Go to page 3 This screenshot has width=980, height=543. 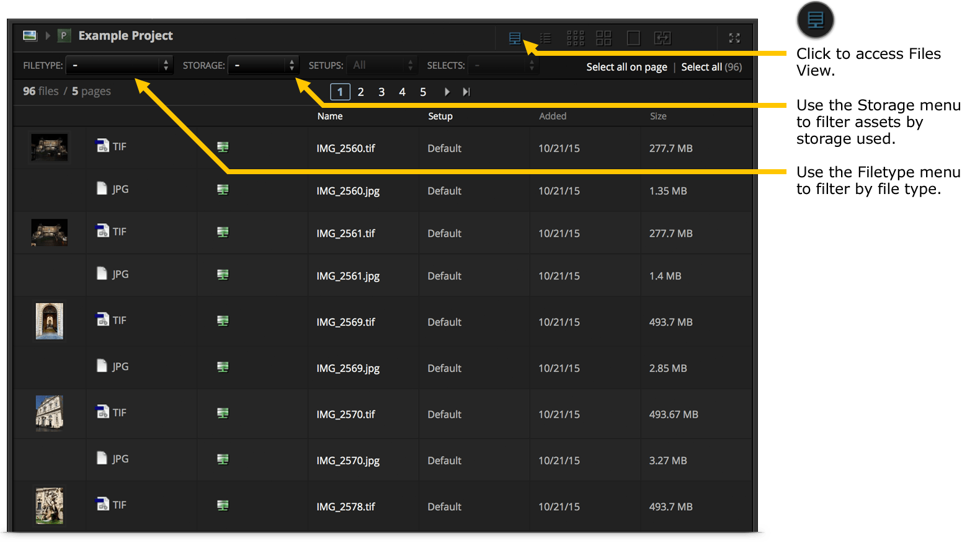coord(381,92)
